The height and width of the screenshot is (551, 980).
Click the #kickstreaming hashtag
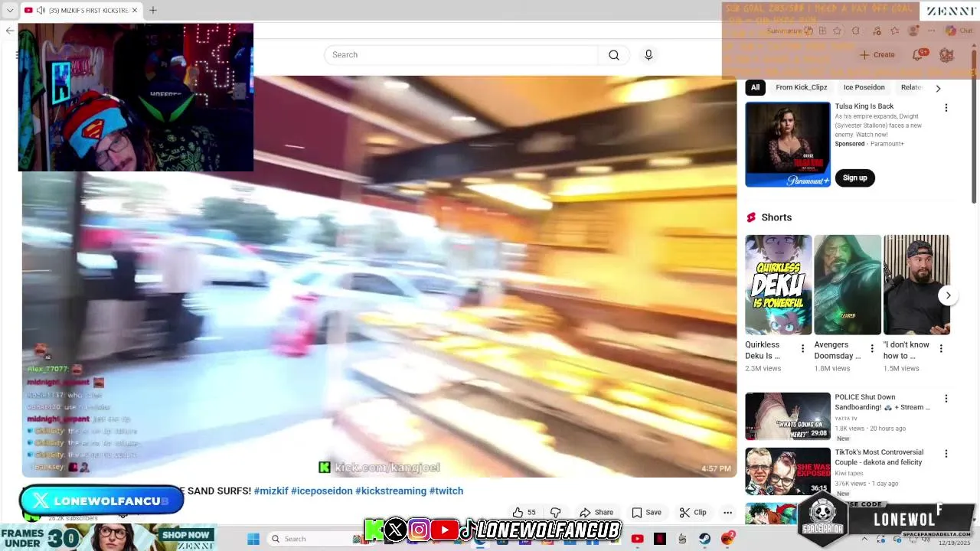tap(390, 491)
